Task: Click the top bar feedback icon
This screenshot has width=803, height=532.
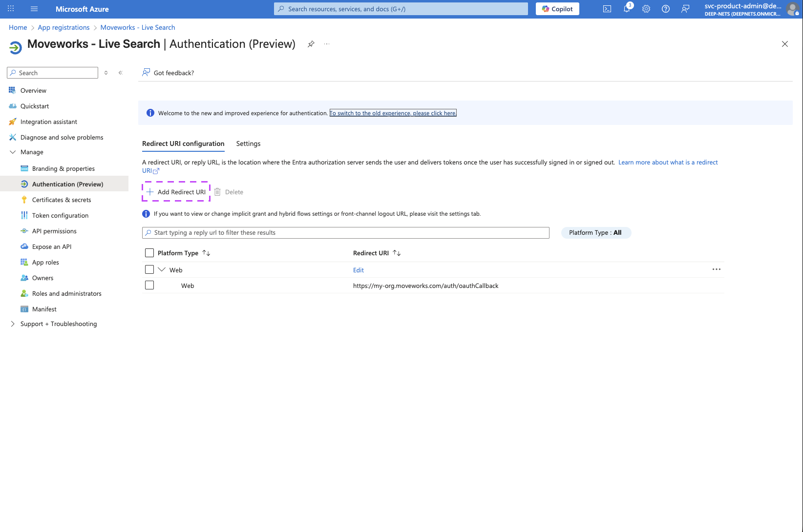Action: coord(685,9)
